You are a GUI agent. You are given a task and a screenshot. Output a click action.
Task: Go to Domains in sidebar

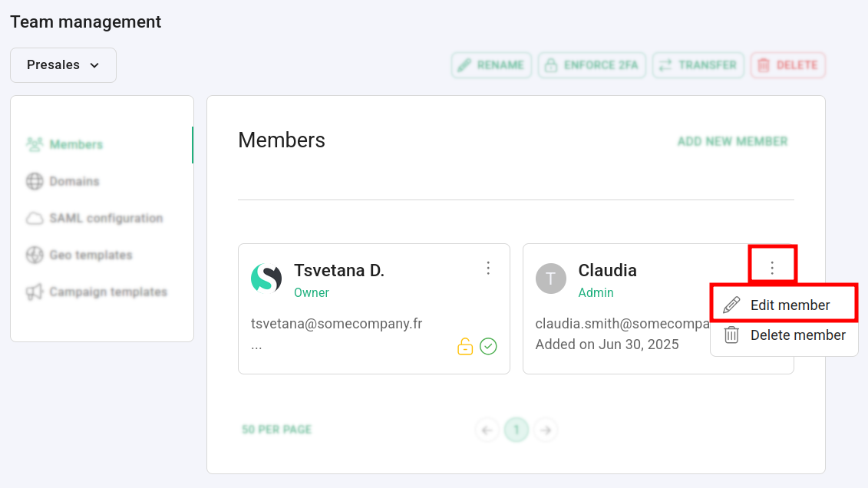pos(74,181)
